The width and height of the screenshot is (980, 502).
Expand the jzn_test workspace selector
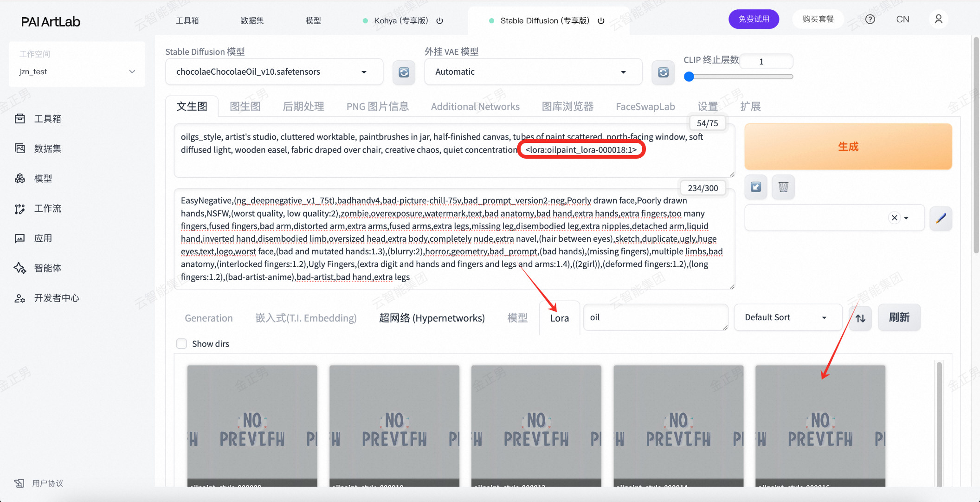77,71
